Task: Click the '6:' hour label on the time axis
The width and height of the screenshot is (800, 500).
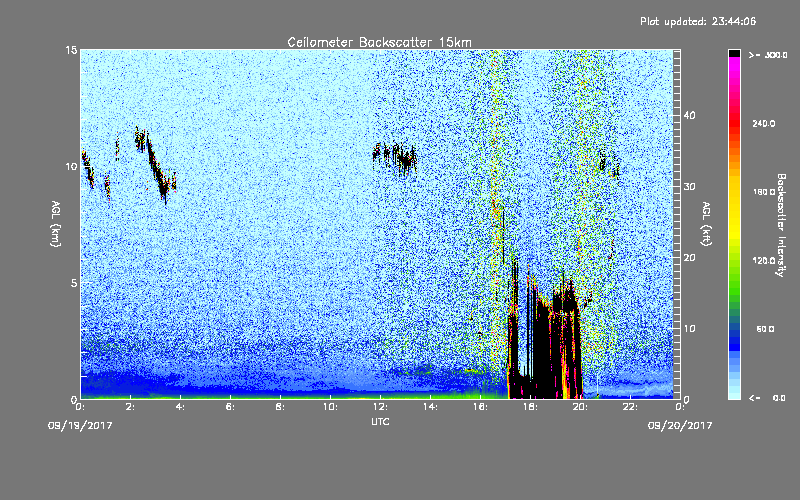Action: click(231, 407)
